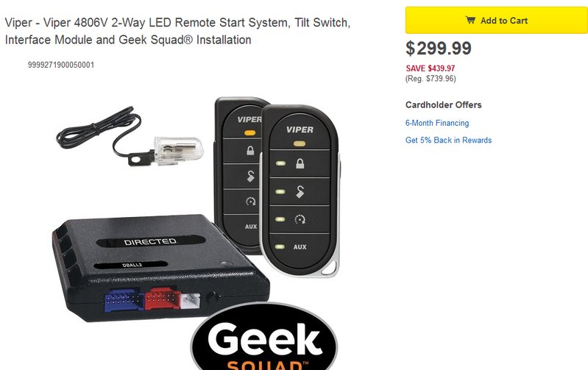Open the 6-Month Financing offer
The width and height of the screenshot is (588, 370).
(437, 123)
